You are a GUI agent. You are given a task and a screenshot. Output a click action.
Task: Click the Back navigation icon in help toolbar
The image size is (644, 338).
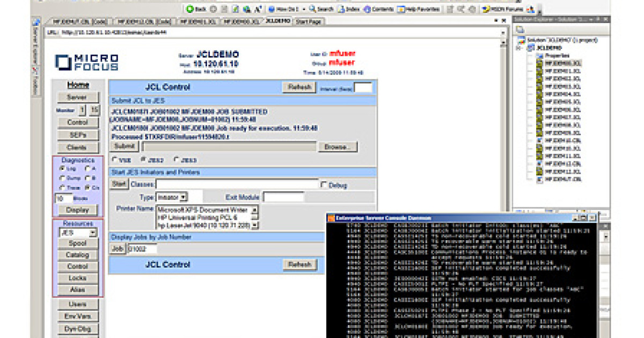coord(190,9)
